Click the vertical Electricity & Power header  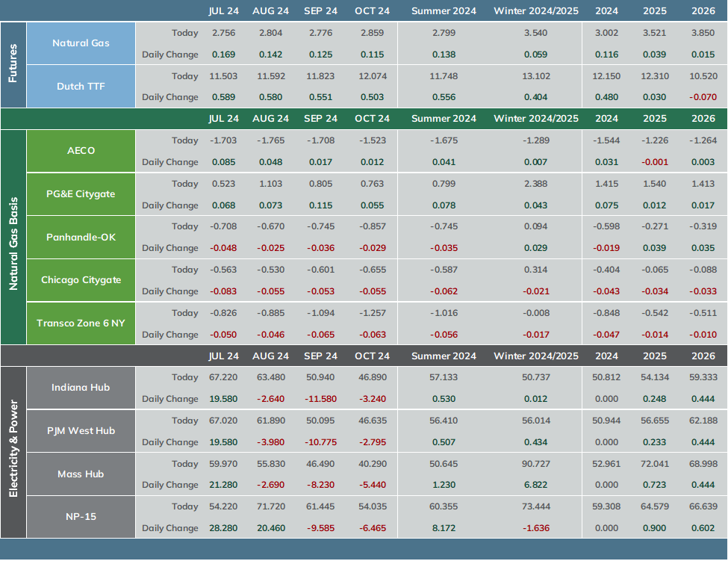point(13,453)
